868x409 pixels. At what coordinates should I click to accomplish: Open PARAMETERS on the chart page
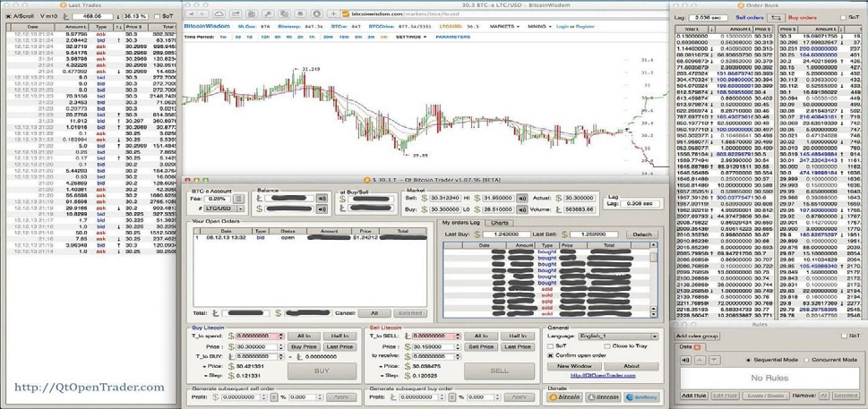453,37
